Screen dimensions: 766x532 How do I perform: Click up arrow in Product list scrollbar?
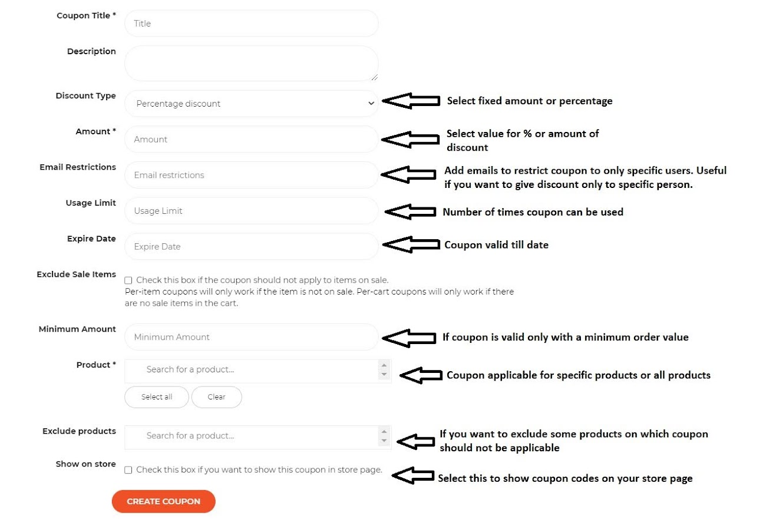(x=384, y=365)
